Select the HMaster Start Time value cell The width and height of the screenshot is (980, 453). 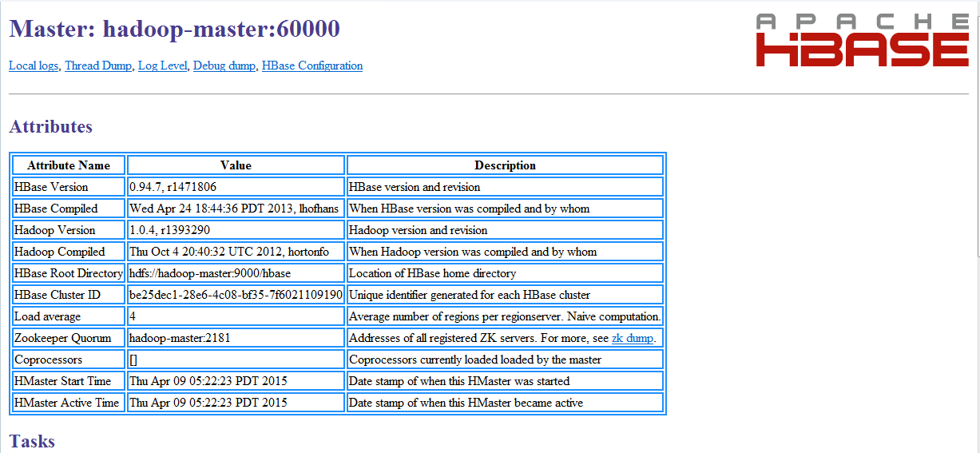[236, 381]
